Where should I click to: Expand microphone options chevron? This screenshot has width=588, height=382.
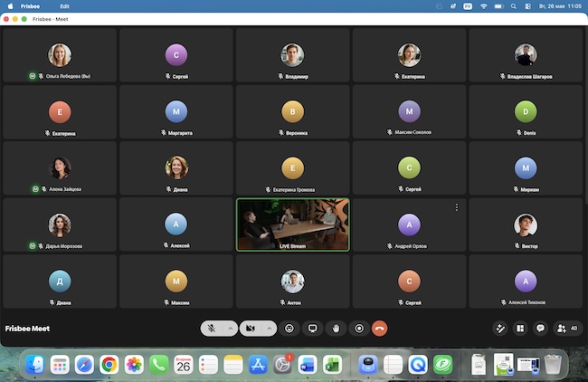point(231,329)
